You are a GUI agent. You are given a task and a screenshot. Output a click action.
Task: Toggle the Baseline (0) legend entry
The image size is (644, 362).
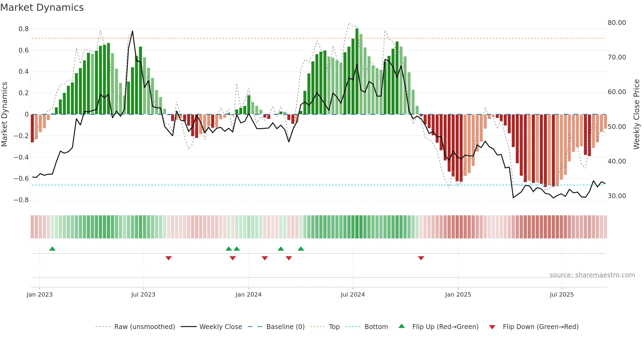click(276, 327)
